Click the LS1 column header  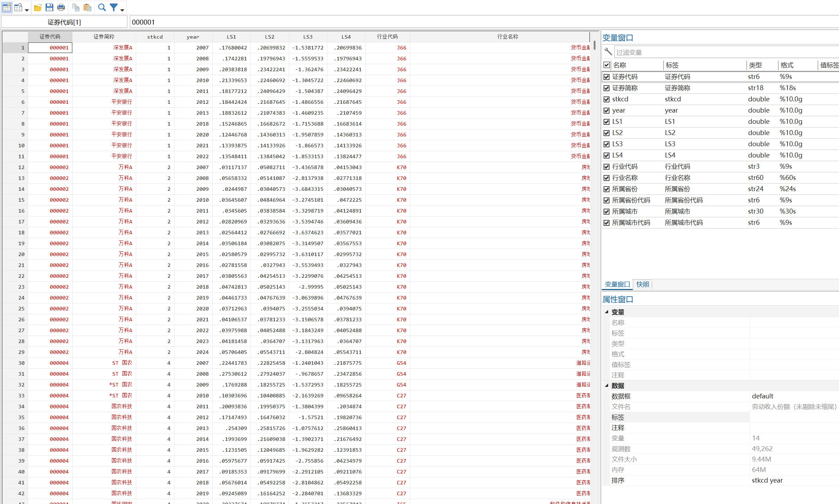coord(231,36)
